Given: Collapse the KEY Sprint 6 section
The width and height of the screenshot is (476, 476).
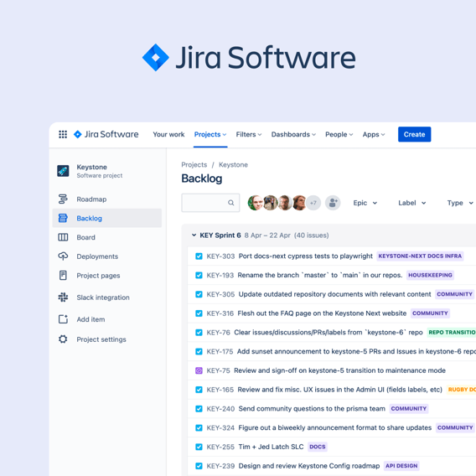Looking at the screenshot, I should point(194,235).
